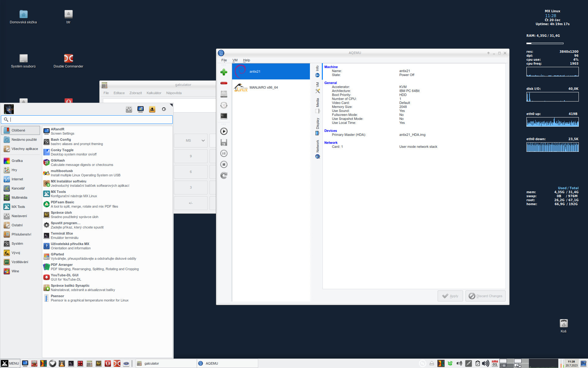Viewport: 588px width, 368px height.
Task: Select MANJARO x86_64 virtual machine
Action: (x=271, y=87)
